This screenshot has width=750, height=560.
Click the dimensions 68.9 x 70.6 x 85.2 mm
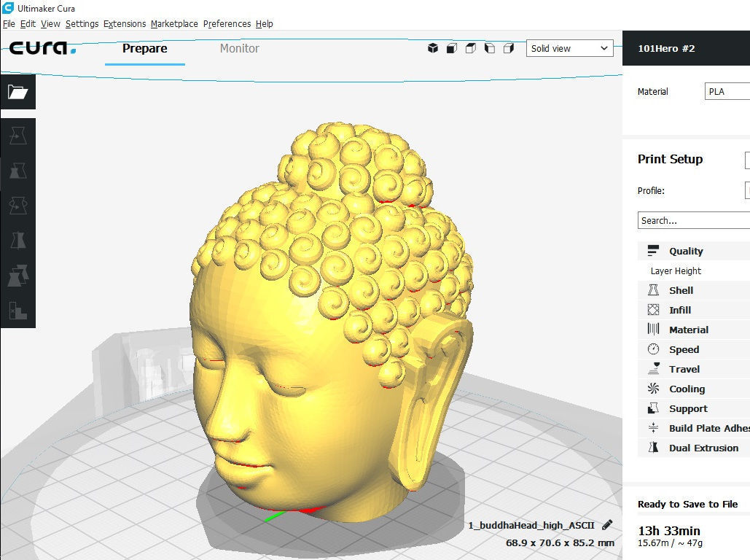pos(560,542)
